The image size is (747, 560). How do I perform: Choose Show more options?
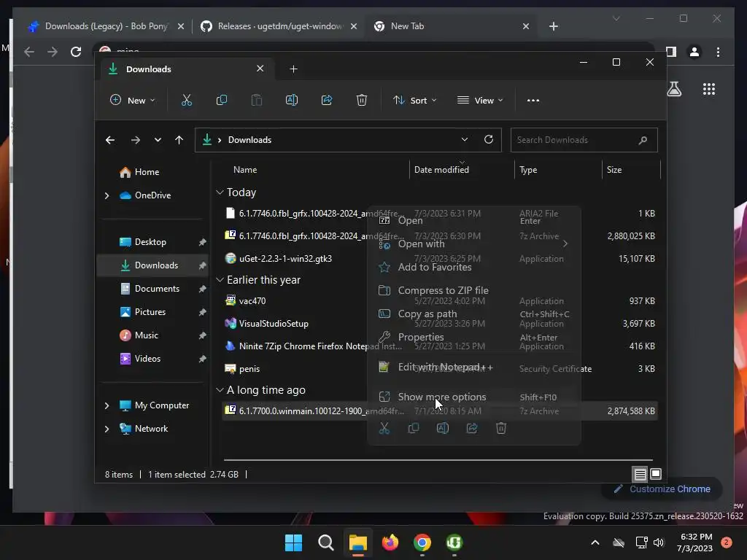pyautogui.click(x=474, y=397)
